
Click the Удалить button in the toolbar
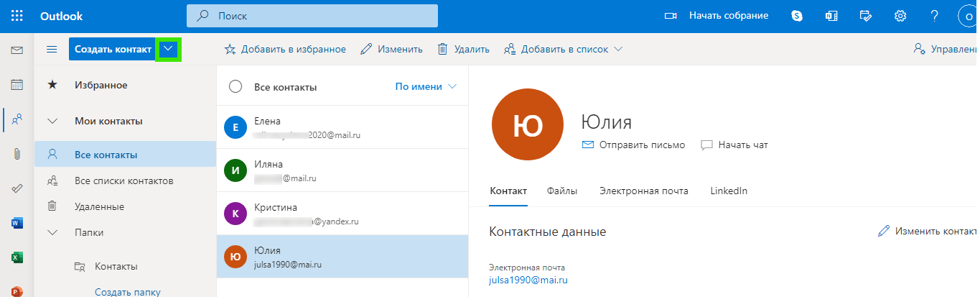pos(464,50)
